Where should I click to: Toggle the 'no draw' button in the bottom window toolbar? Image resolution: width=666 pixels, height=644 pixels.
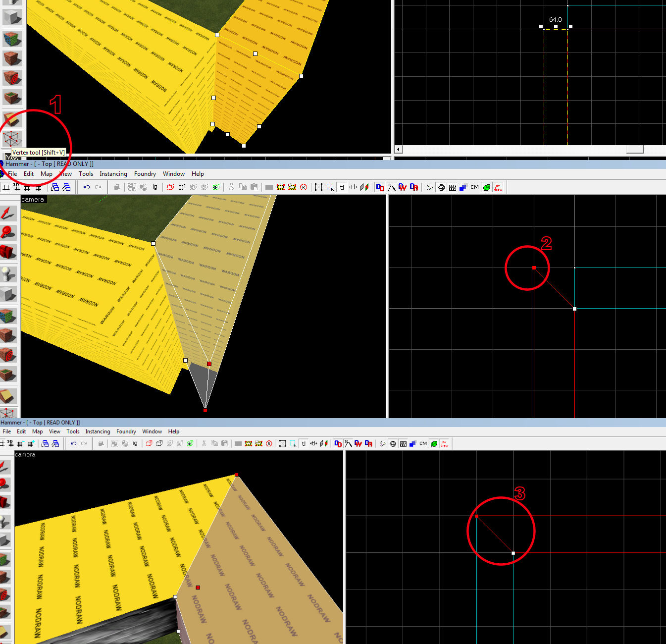[x=444, y=443]
